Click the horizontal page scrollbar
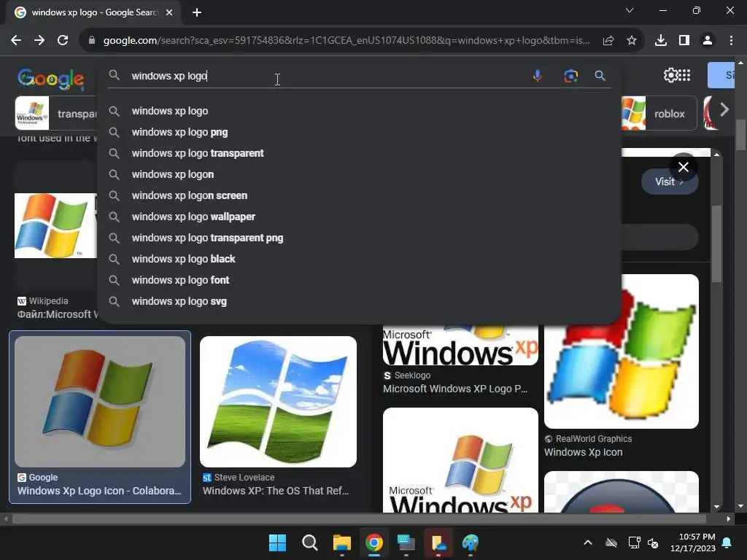 [359, 518]
